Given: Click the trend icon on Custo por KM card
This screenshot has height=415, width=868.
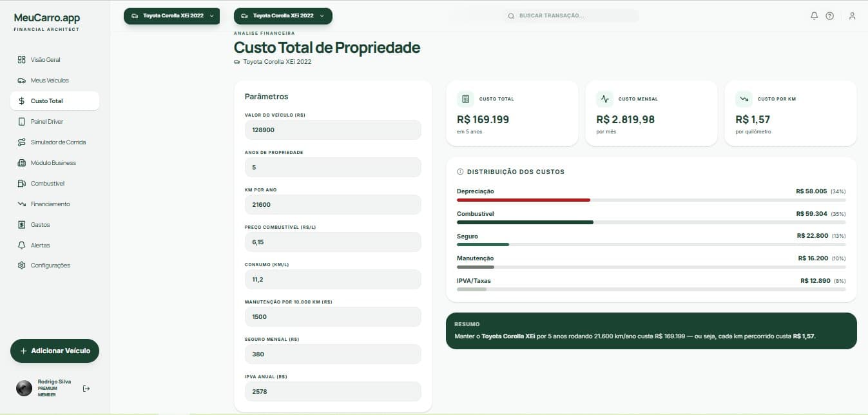Looking at the screenshot, I should 744,99.
